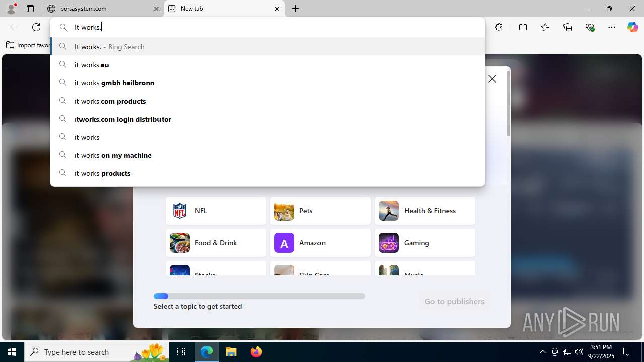Launch the Copilot sidebar
The width and height of the screenshot is (644, 362).
click(632, 27)
